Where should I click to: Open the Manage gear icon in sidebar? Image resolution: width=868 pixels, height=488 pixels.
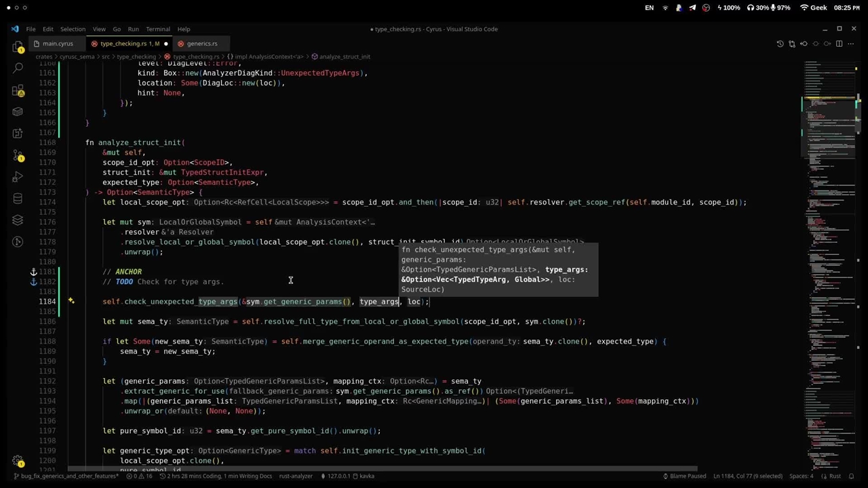[18, 460]
